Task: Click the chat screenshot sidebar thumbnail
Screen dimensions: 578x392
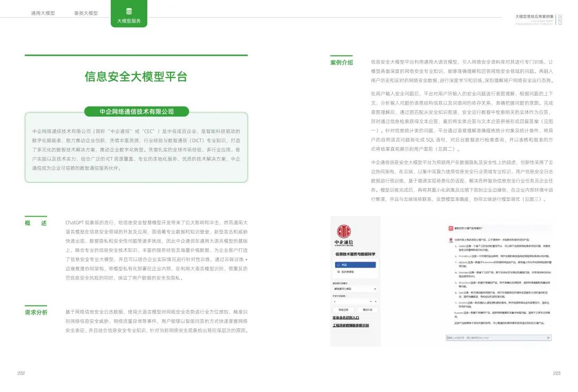Action: coord(355,281)
